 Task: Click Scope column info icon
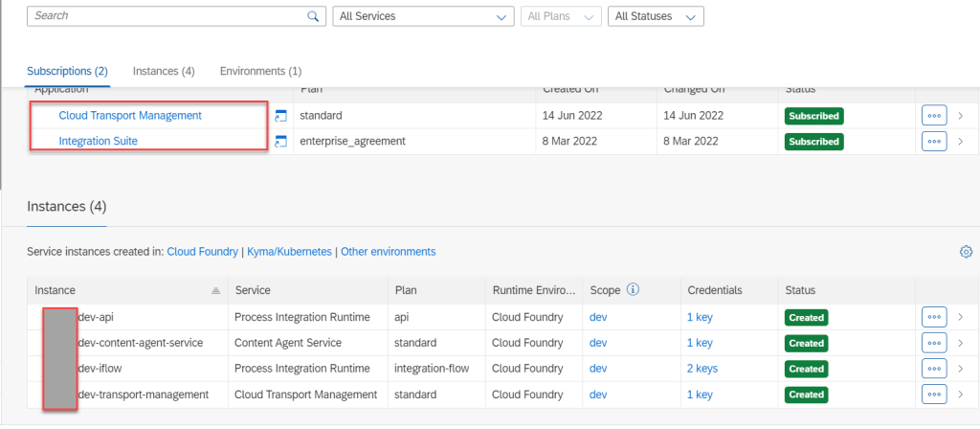point(633,290)
